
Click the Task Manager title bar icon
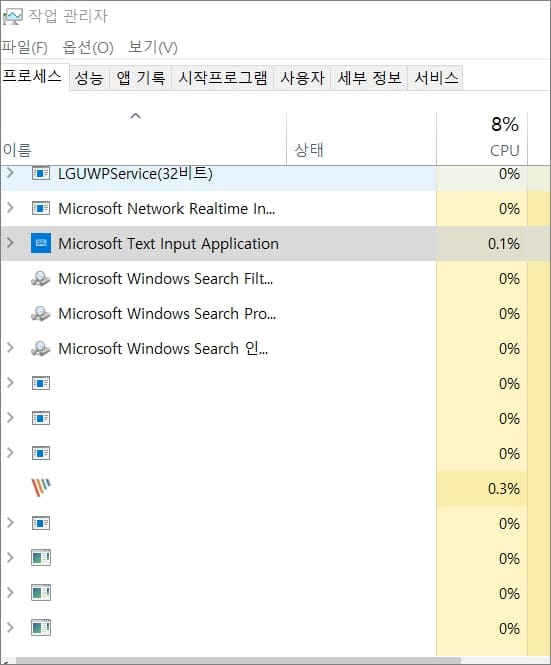[x=12, y=17]
